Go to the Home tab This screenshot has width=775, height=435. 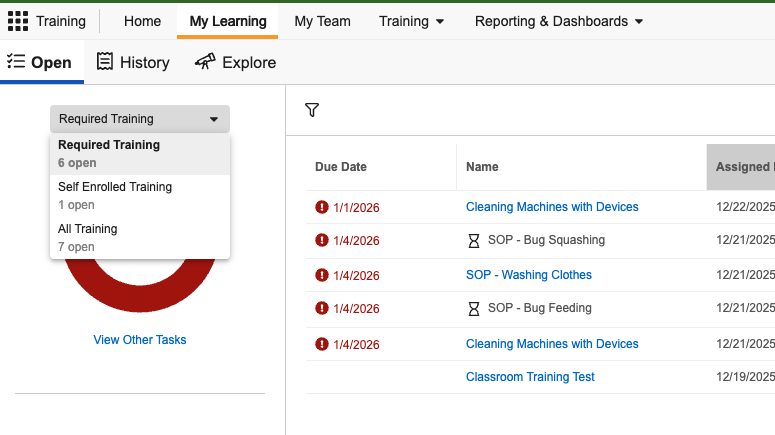[142, 21]
